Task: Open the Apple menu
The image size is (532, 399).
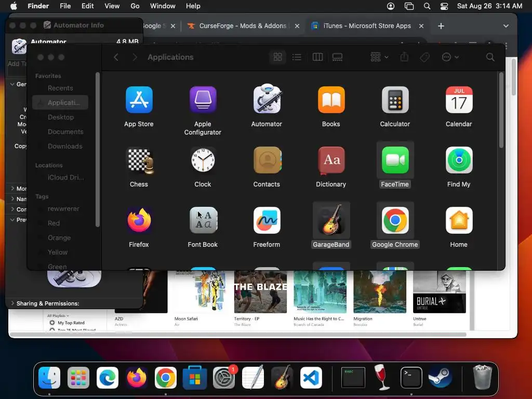Action: pos(14,6)
